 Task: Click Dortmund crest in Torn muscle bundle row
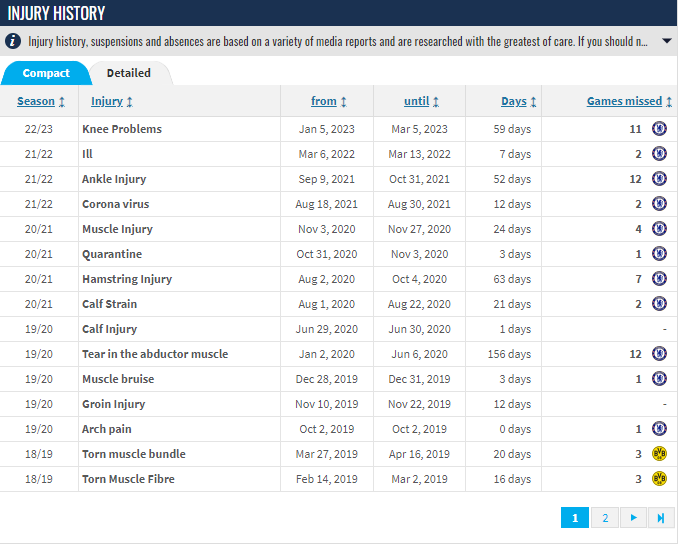click(659, 454)
